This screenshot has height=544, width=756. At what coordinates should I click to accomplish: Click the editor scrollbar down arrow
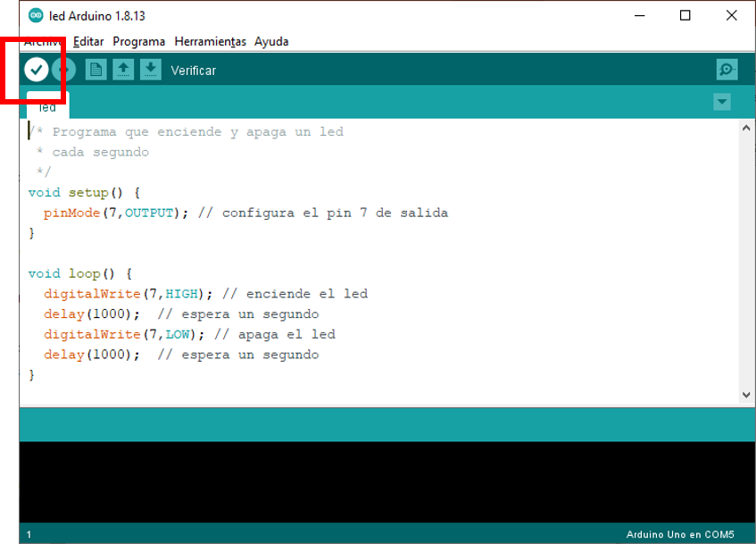point(746,395)
